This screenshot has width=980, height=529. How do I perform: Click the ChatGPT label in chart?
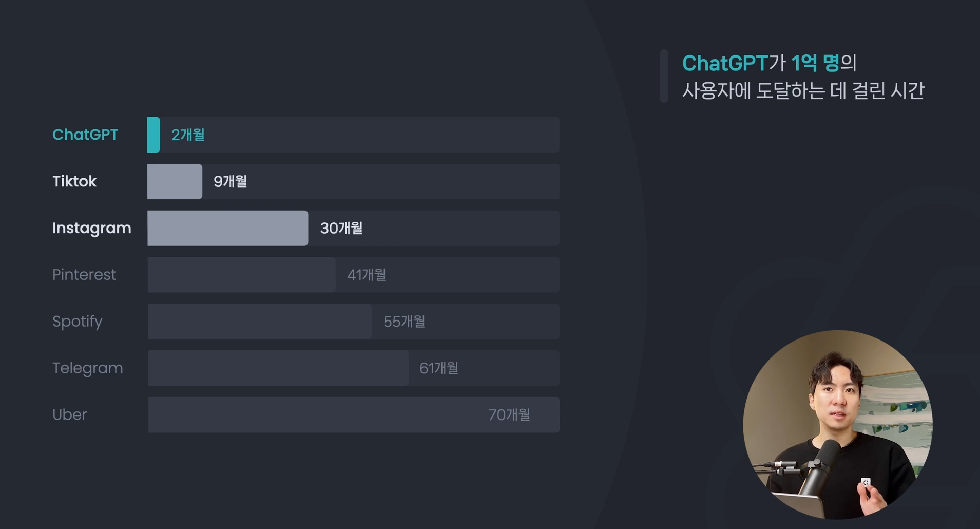pyautogui.click(x=85, y=135)
